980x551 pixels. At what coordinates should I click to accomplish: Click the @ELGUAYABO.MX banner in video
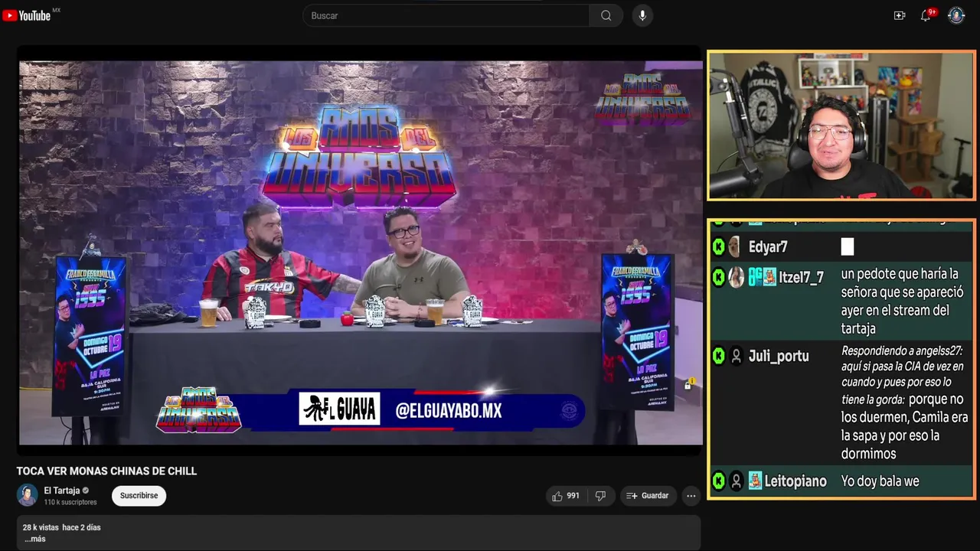(x=448, y=411)
